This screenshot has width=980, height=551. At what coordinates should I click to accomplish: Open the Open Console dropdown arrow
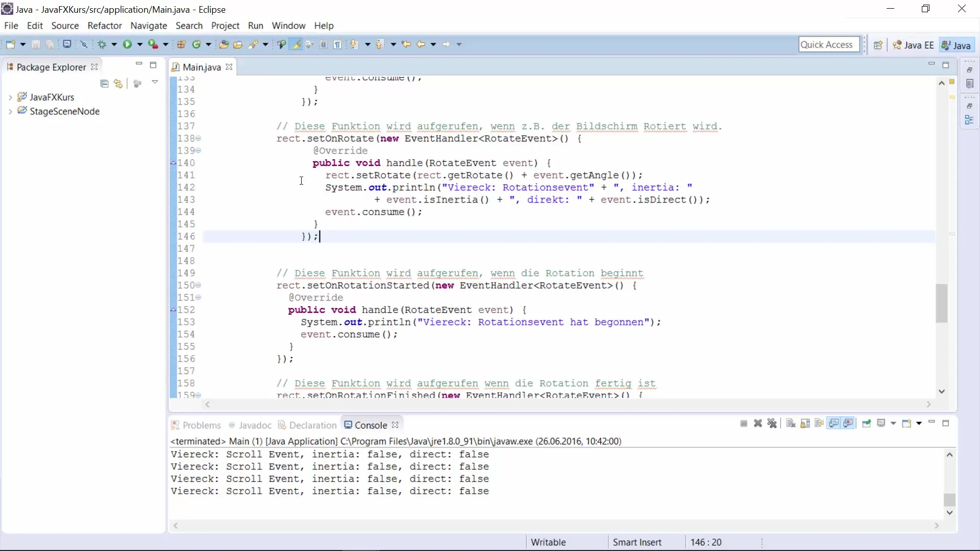(x=919, y=423)
